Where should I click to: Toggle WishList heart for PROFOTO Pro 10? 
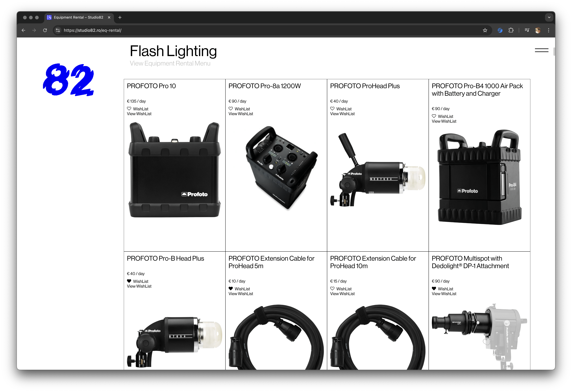[x=129, y=109]
